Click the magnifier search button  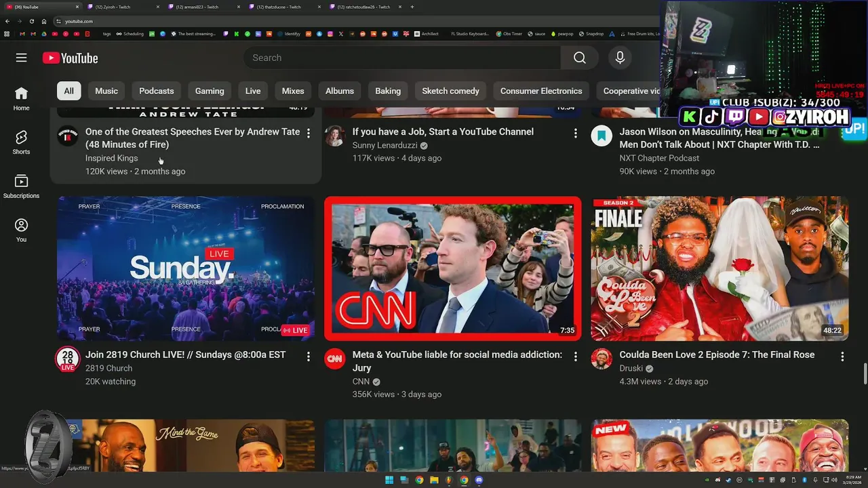tap(580, 58)
